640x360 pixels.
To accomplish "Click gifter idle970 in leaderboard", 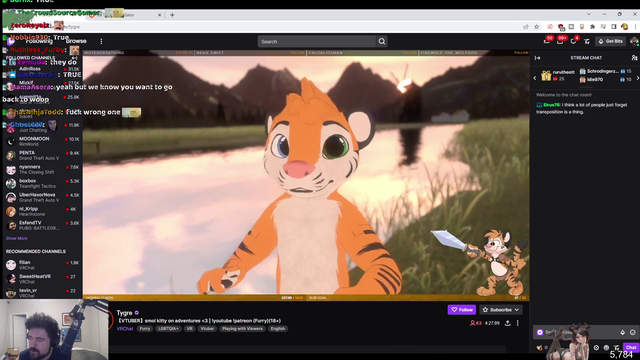I will point(595,80).
